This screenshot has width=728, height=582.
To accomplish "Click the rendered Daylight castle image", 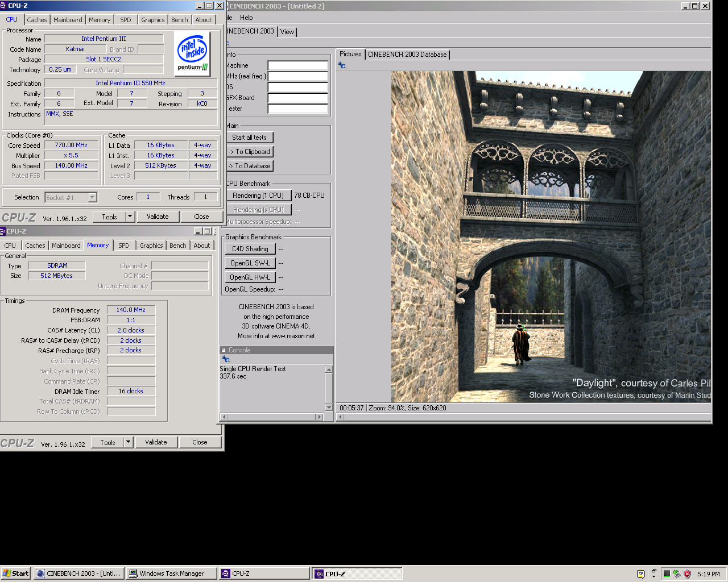I will (551, 237).
